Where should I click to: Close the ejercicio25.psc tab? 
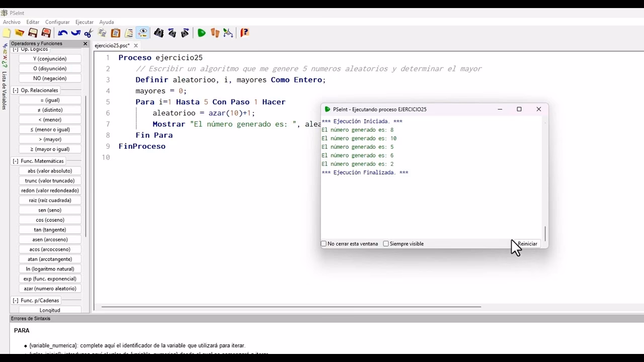point(136,46)
